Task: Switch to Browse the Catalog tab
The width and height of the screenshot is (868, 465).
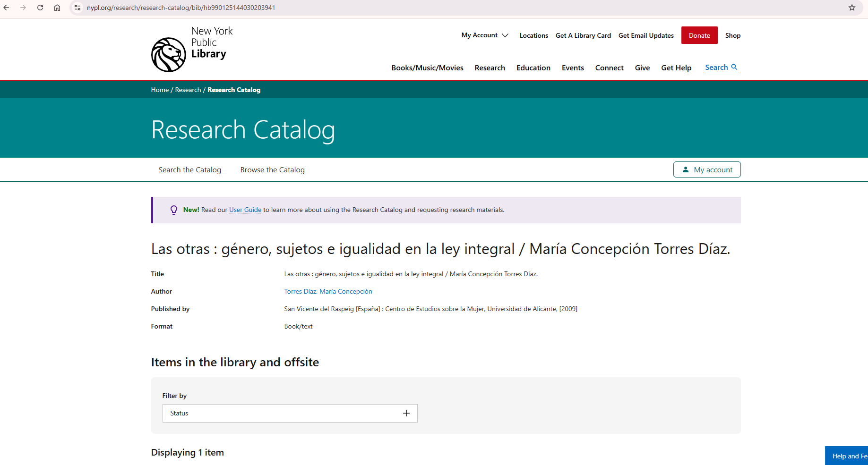Action: [272, 170]
